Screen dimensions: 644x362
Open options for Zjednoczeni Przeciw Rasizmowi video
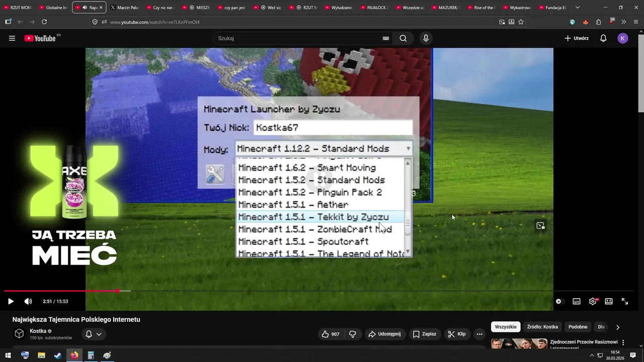pyautogui.click(x=623, y=342)
